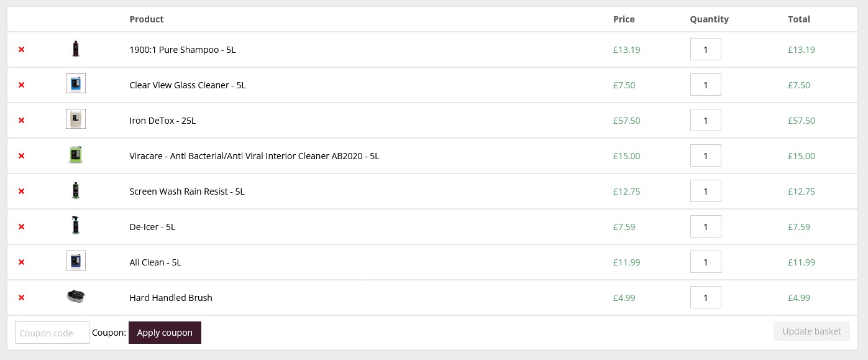The image size is (868, 360).
Task: Remove 1900:1 Pure Shampoo from basket
Action: point(21,49)
